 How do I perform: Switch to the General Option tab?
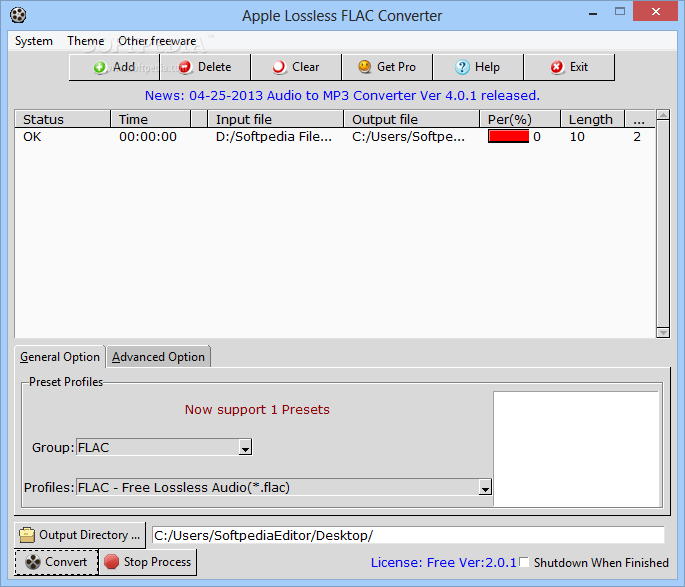tap(60, 357)
